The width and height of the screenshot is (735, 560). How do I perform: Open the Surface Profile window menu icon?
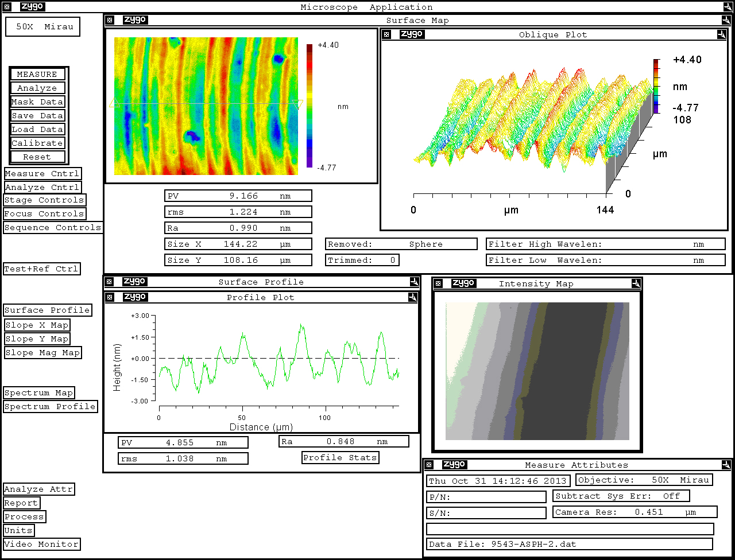pos(110,282)
